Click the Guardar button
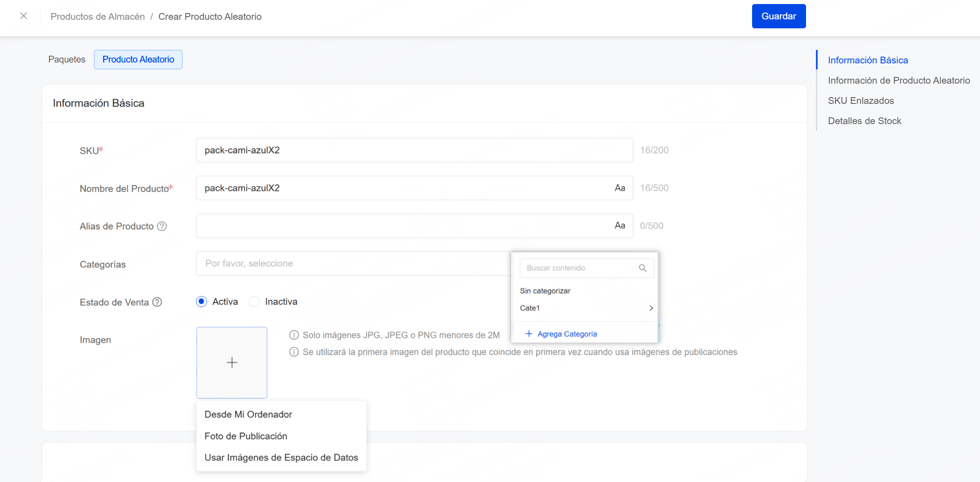 pos(779,16)
